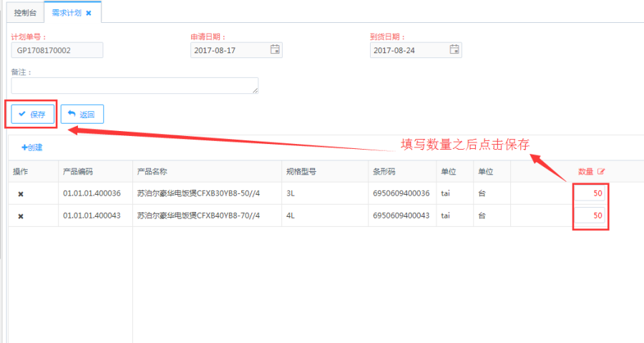Click into the 备注 text area
Image resolution: width=644 pixels, height=343 pixels.
pyautogui.click(x=135, y=85)
